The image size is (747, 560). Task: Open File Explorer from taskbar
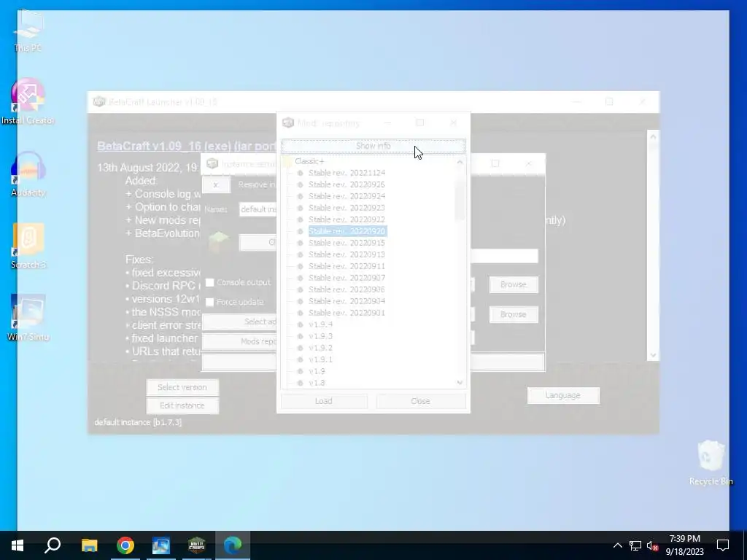tap(89, 545)
